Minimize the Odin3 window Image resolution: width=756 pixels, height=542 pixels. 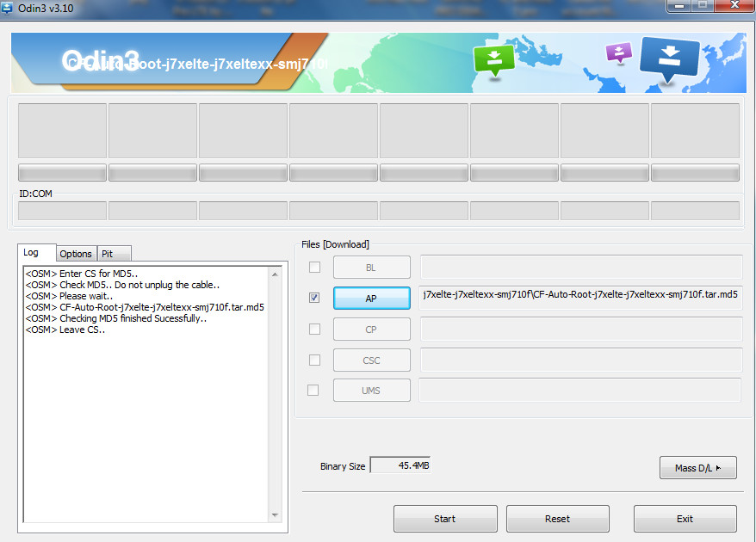click(679, 6)
